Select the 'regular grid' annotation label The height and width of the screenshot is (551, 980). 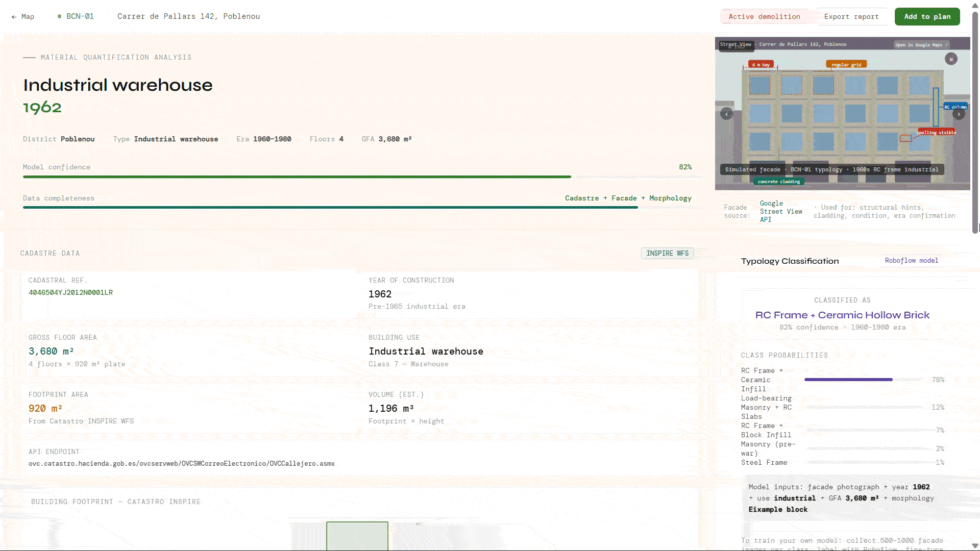(846, 65)
